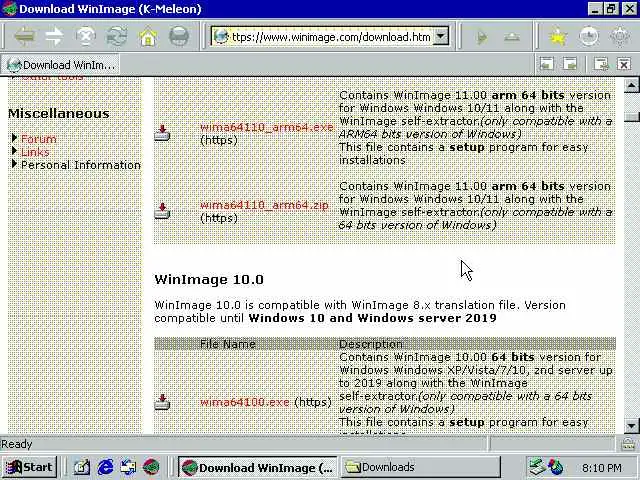Open the Links sidebar link

(35, 152)
